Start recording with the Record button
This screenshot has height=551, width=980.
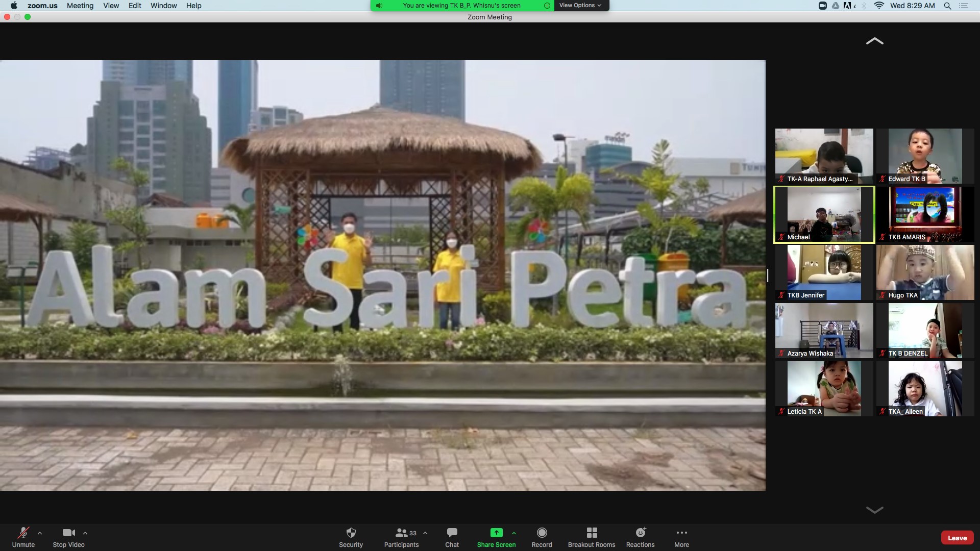(x=542, y=537)
